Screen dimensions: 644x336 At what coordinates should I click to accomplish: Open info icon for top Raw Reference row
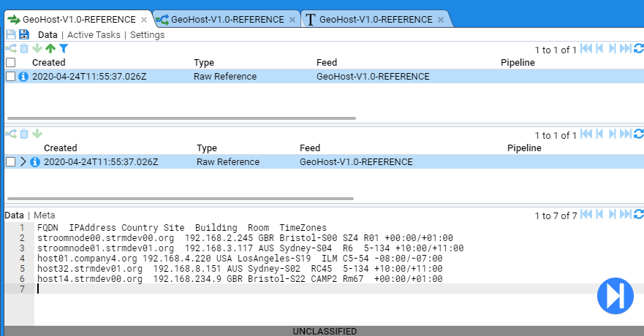(x=23, y=77)
